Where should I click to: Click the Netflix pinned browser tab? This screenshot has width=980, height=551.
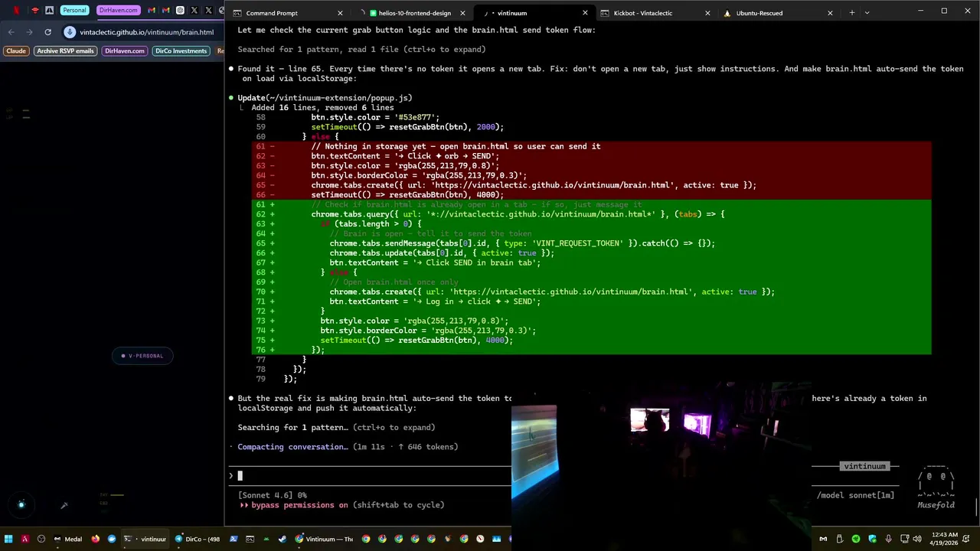click(x=17, y=10)
